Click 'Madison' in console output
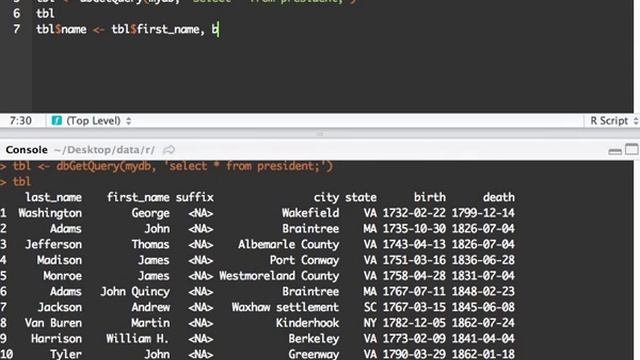This screenshot has width=640, height=360. coord(59,260)
